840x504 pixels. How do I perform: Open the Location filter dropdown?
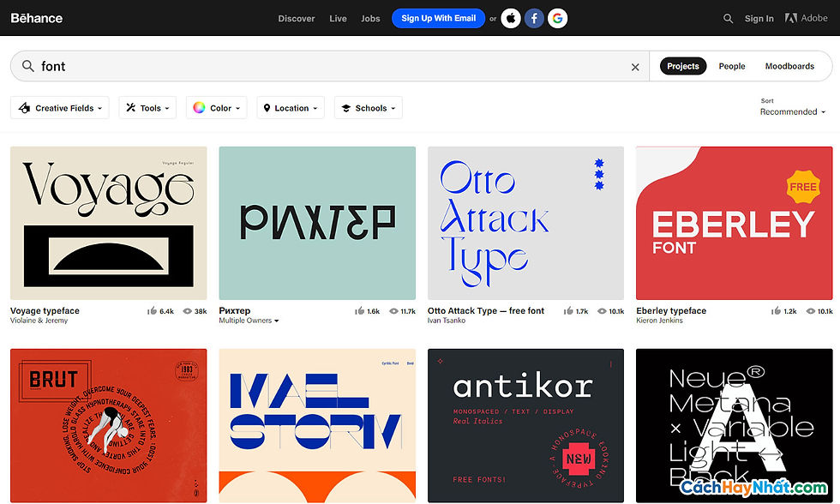point(291,108)
